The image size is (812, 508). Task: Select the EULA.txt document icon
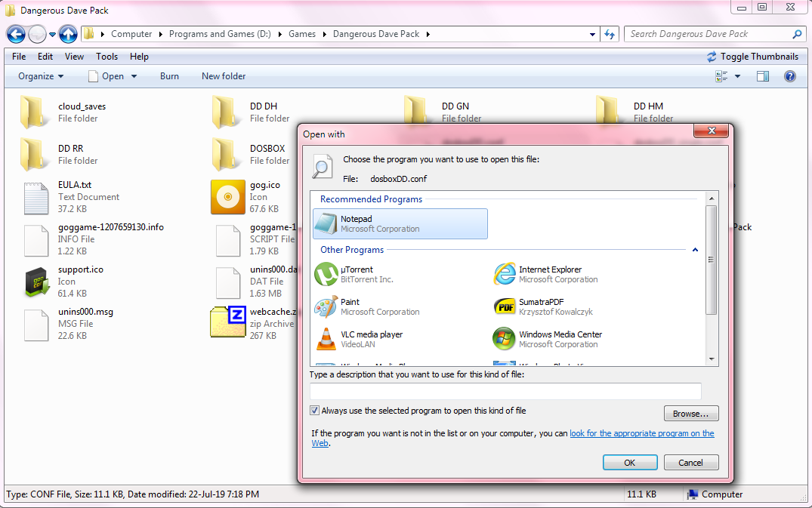[36, 198]
